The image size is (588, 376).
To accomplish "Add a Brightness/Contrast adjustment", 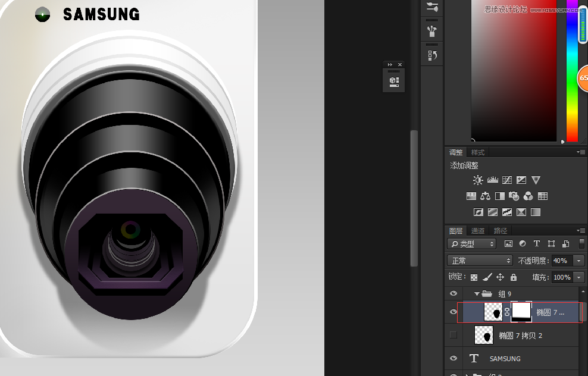I will (478, 180).
